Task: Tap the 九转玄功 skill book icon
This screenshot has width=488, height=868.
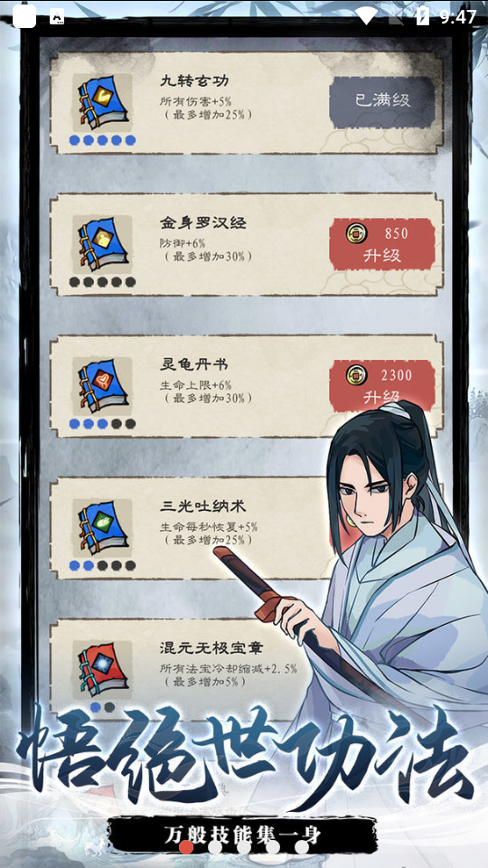Action: (102, 103)
